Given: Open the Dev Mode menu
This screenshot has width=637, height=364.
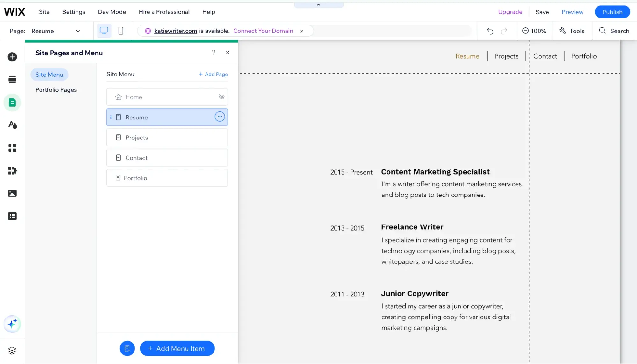Looking at the screenshot, I should tap(112, 12).
